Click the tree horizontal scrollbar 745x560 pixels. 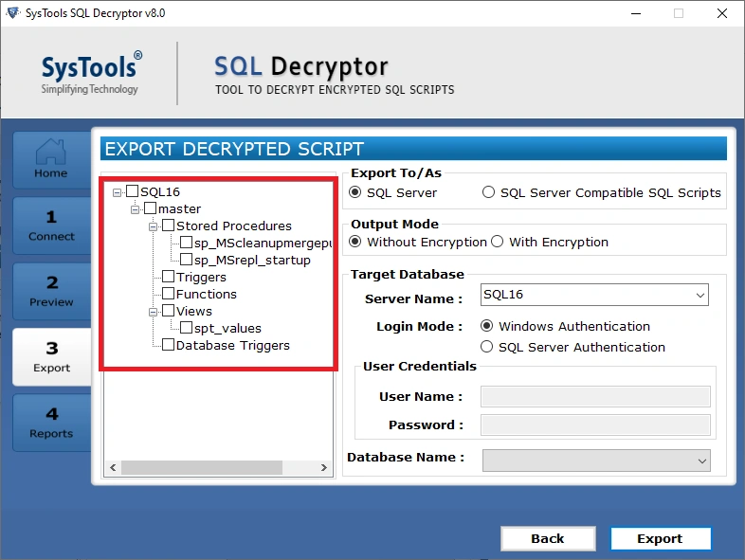[201, 467]
